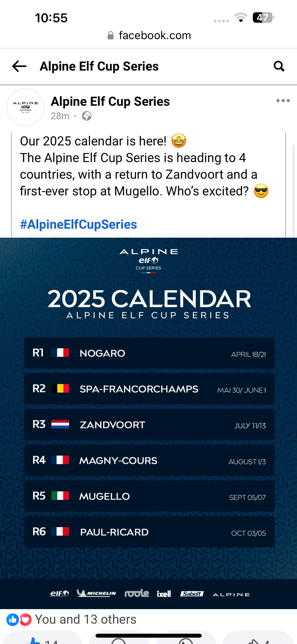Open search with the magnifying glass icon
This screenshot has width=297, height=644.
[x=279, y=66]
